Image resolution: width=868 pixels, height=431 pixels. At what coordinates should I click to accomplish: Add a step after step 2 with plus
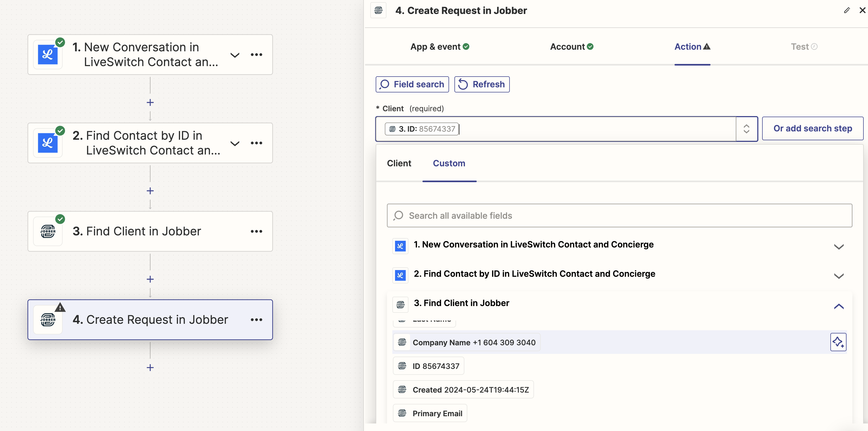(x=150, y=191)
